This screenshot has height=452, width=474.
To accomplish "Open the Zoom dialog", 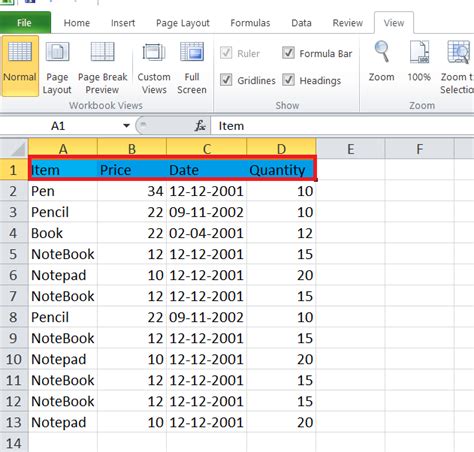I will tap(381, 62).
